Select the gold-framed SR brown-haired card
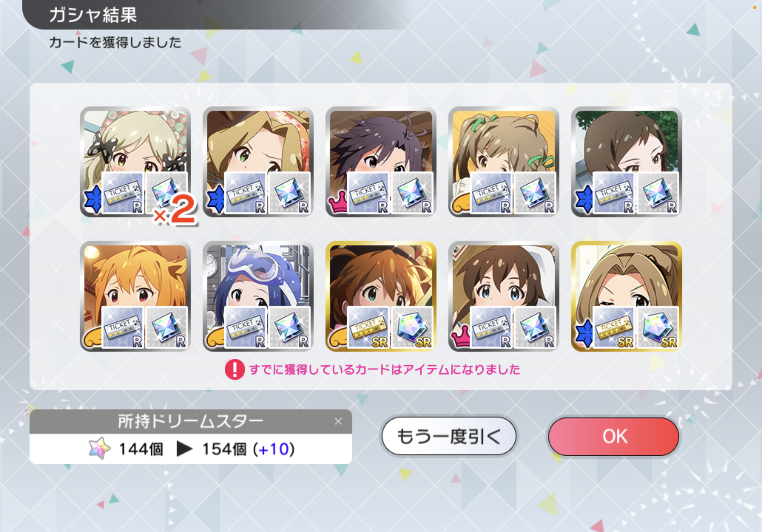The width and height of the screenshot is (762, 532). pos(381,296)
